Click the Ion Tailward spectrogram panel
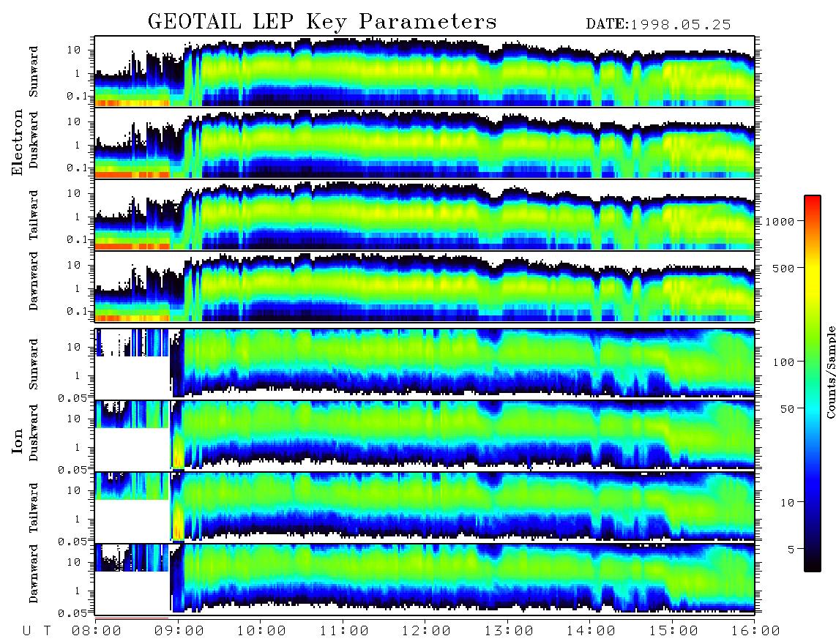Screen dimensions: 836x644 click(425, 506)
